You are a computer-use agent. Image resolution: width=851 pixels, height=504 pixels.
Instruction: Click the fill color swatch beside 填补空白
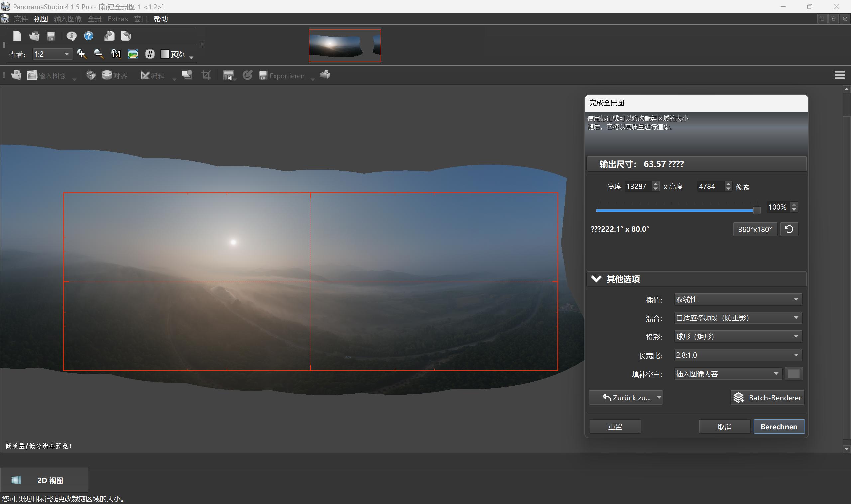click(793, 374)
